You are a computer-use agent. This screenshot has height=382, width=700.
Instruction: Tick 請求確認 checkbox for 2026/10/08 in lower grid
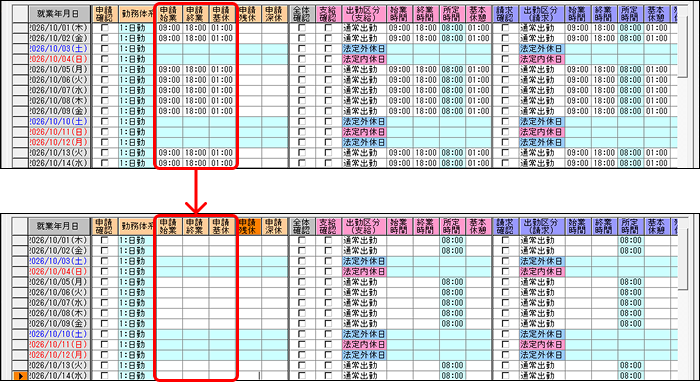(x=505, y=313)
